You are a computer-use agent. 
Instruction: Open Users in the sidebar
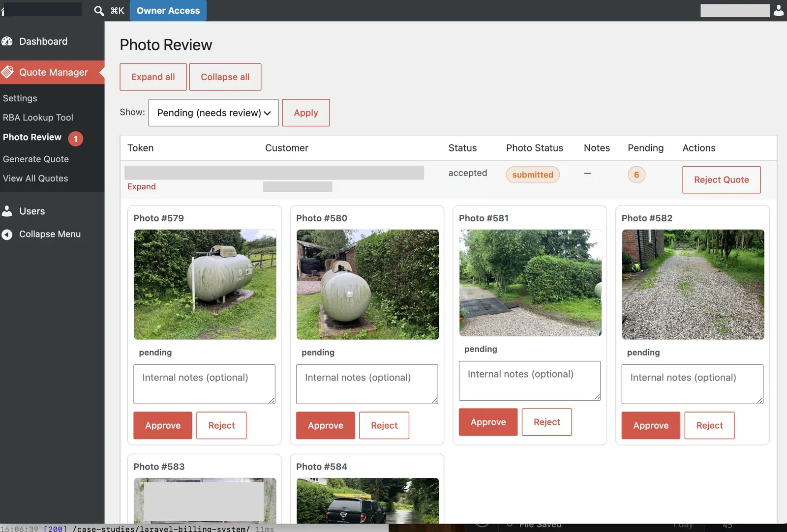[32, 211]
